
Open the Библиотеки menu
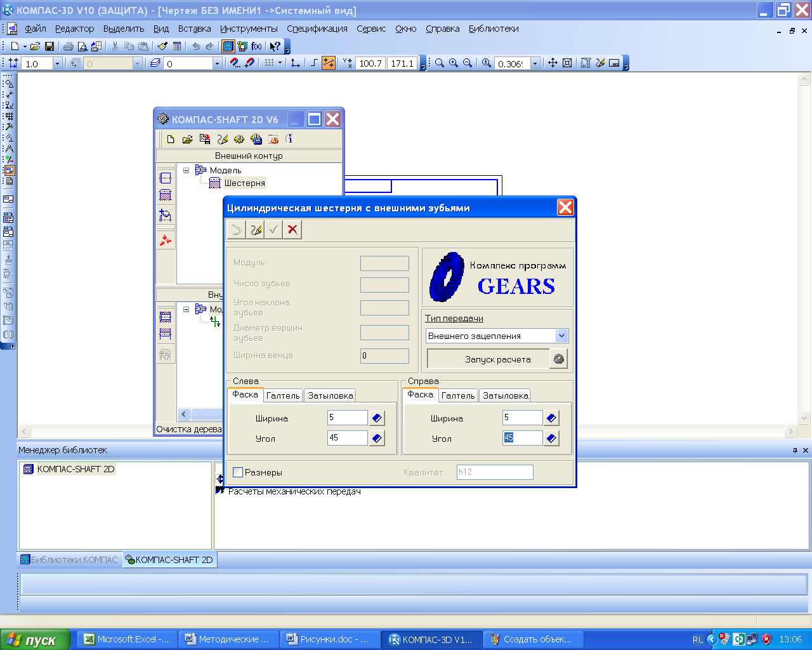coord(494,29)
